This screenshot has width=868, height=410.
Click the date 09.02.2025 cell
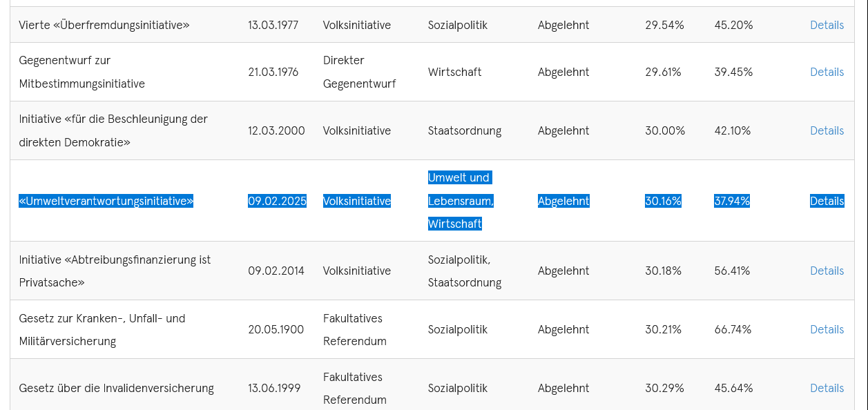pyautogui.click(x=277, y=201)
